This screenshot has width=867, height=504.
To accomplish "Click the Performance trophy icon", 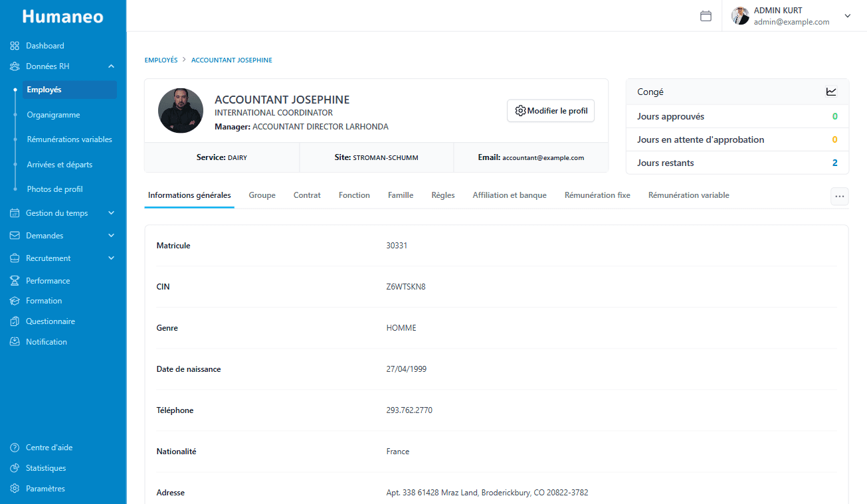I will point(15,281).
